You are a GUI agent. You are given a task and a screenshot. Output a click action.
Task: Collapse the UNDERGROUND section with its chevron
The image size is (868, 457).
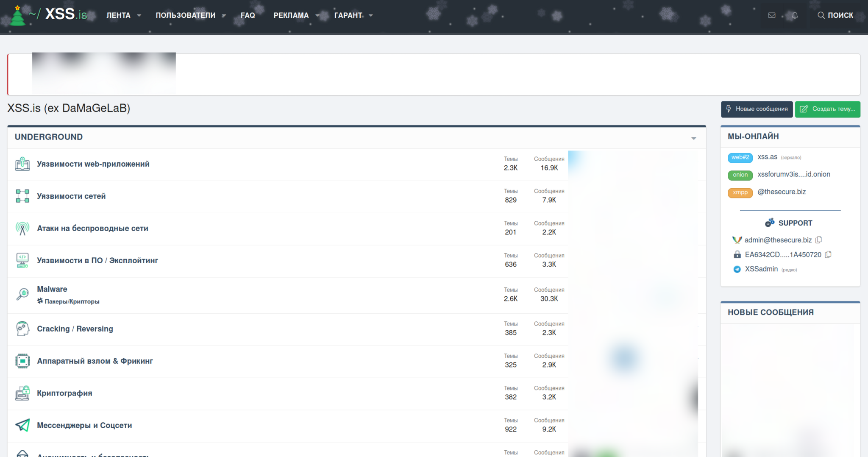(694, 138)
